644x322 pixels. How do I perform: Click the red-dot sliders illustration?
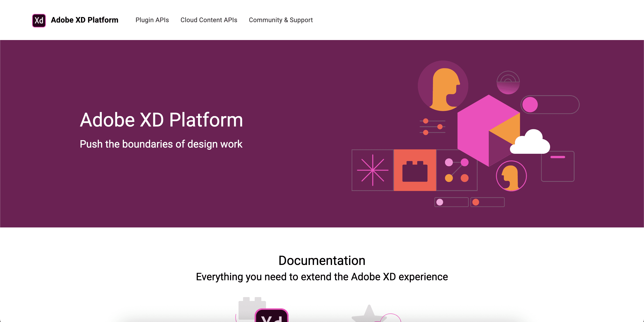pos(433,127)
